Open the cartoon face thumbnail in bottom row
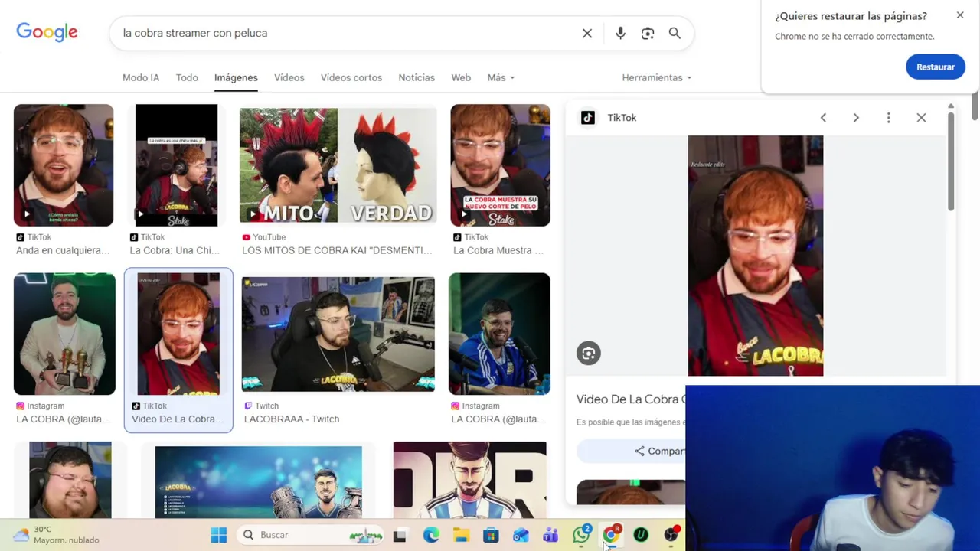The width and height of the screenshot is (980, 551). (70, 480)
